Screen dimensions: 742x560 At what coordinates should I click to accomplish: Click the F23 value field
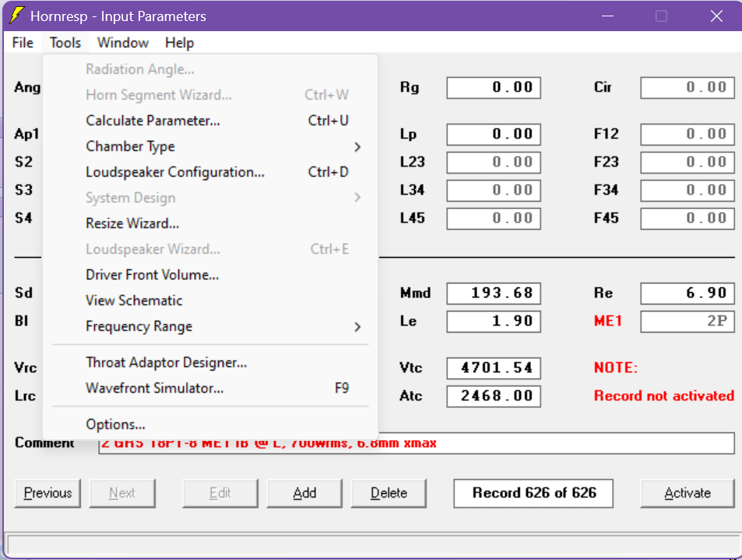687,162
